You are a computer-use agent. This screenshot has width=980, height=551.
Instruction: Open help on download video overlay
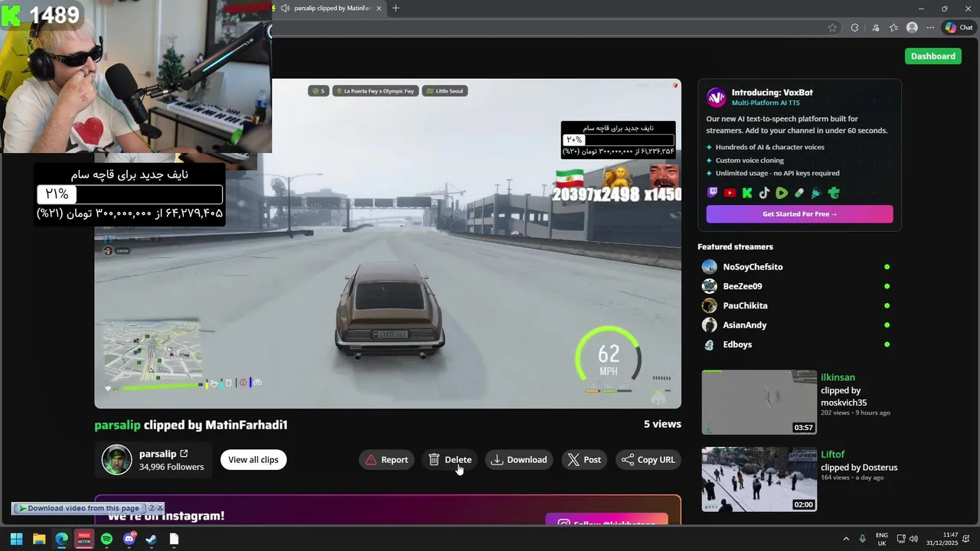click(152, 508)
